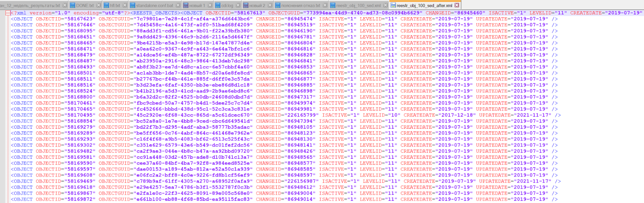Click CHANGEID value "86946865"
The image size is (644, 203).
click(301, 73)
